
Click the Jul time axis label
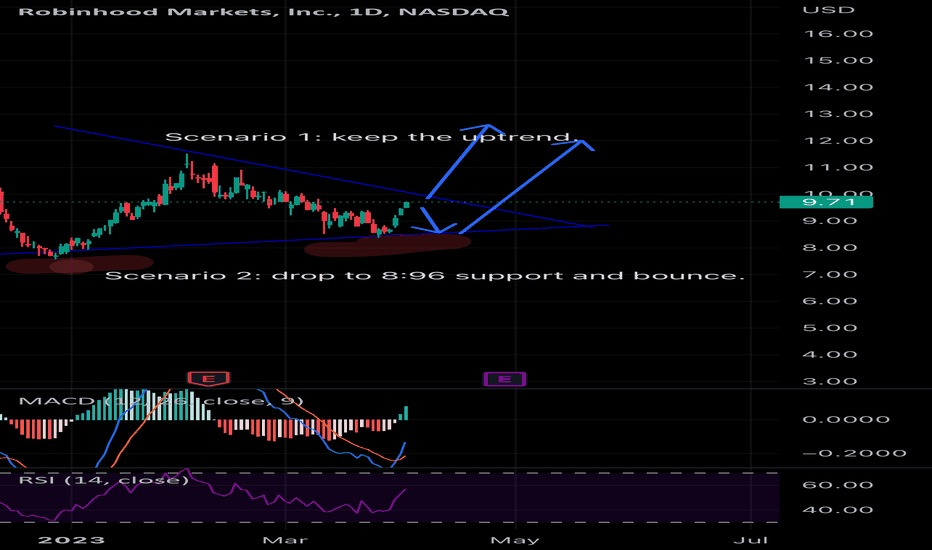pos(751,540)
